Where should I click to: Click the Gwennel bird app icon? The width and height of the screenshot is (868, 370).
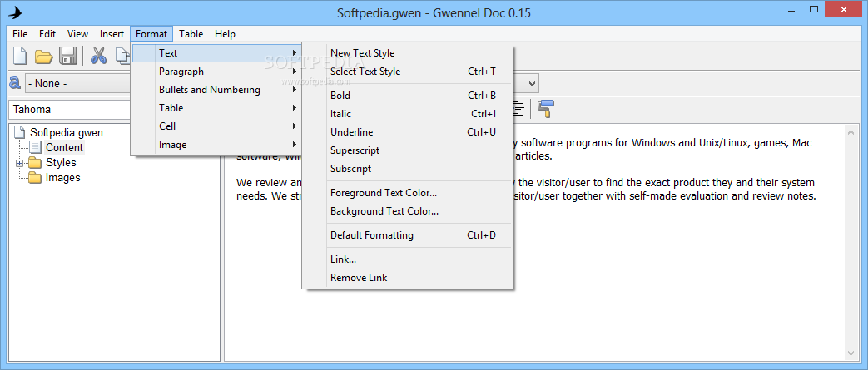pos(16,12)
